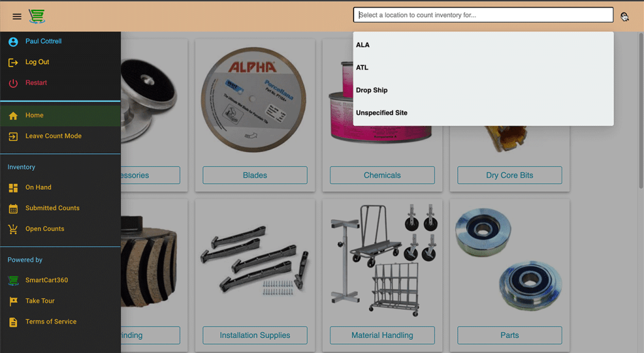
Task: Click the icon right of location search
Action: 624,16
